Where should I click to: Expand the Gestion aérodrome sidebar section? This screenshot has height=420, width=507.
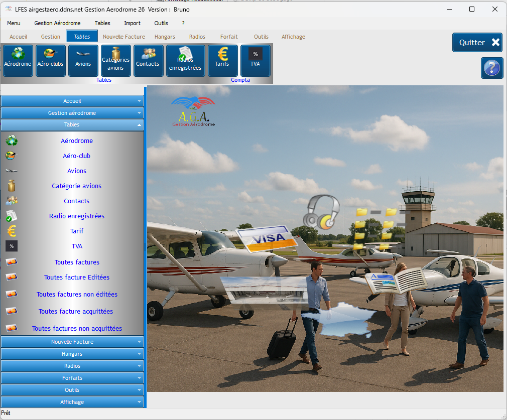pyautogui.click(x=72, y=113)
